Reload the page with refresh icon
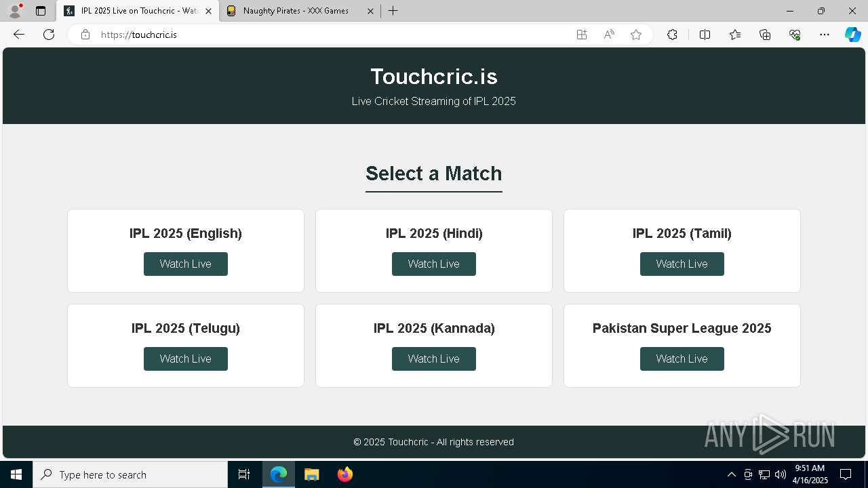868x488 pixels. (49, 35)
